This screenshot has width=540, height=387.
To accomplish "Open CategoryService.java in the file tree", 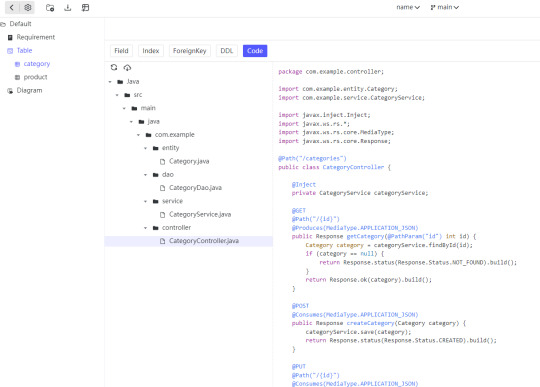I will (200, 215).
